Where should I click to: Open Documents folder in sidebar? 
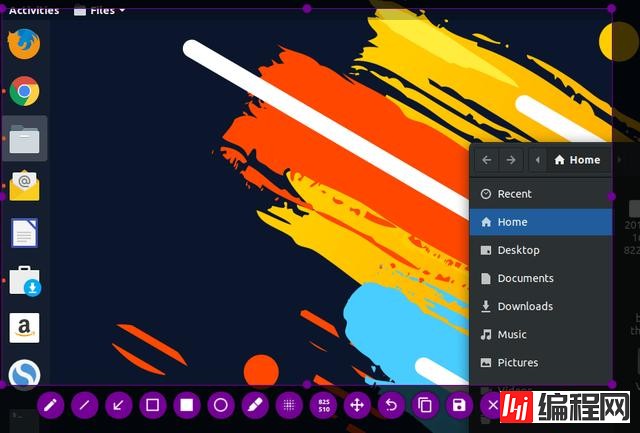tap(541, 278)
